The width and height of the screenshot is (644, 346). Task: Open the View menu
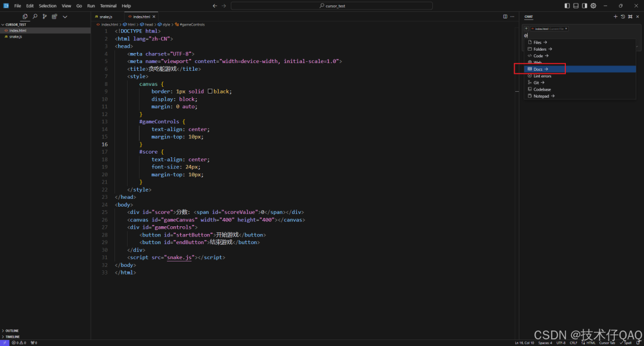pos(67,6)
